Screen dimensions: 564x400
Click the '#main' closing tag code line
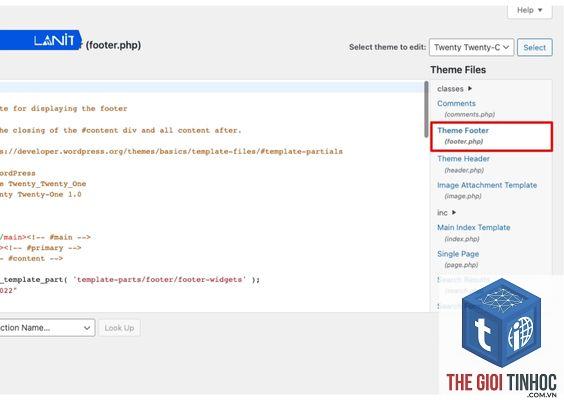[45, 237]
